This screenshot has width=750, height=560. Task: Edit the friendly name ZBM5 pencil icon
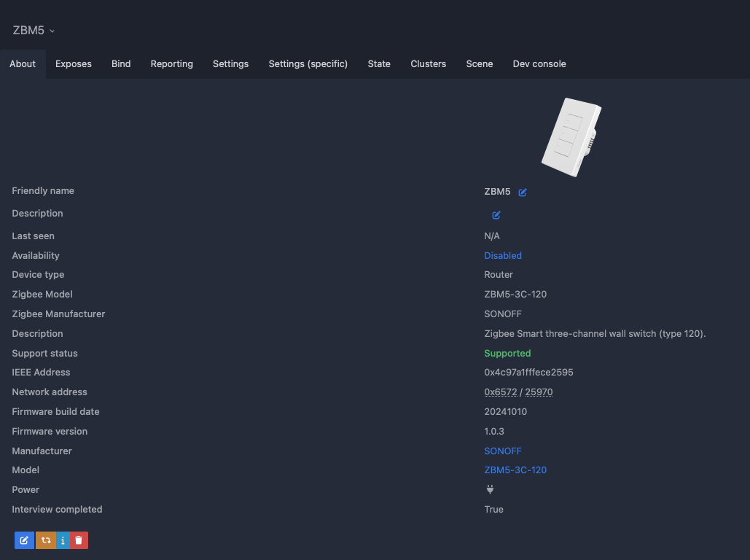pyautogui.click(x=523, y=192)
